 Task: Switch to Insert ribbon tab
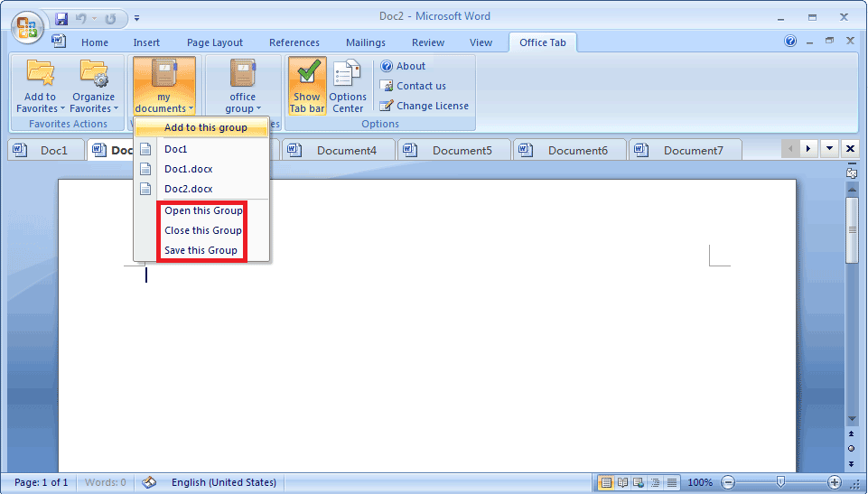click(x=146, y=42)
